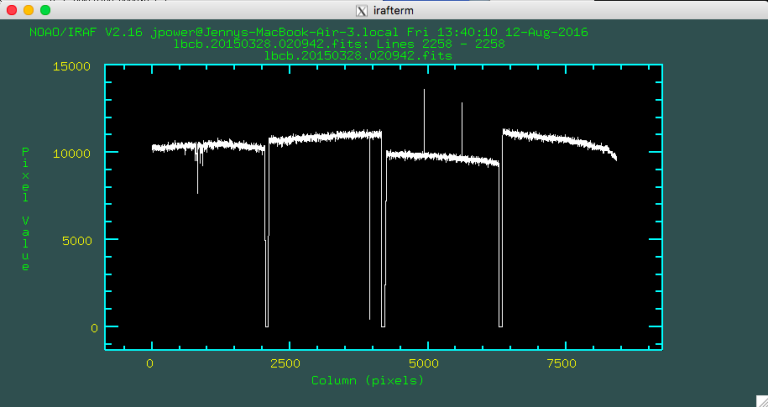Viewport: 768px width, 407px height.
Task: Click the 10000 y-axis label
Action: 72,153
